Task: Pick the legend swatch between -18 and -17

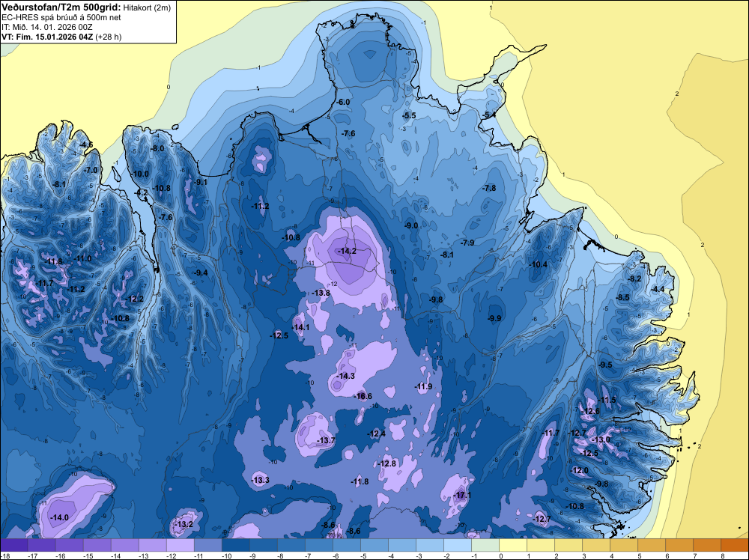Action: 13,545
